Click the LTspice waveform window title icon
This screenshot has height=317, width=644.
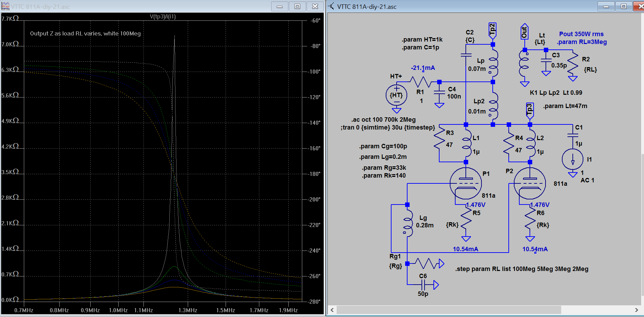5,6
